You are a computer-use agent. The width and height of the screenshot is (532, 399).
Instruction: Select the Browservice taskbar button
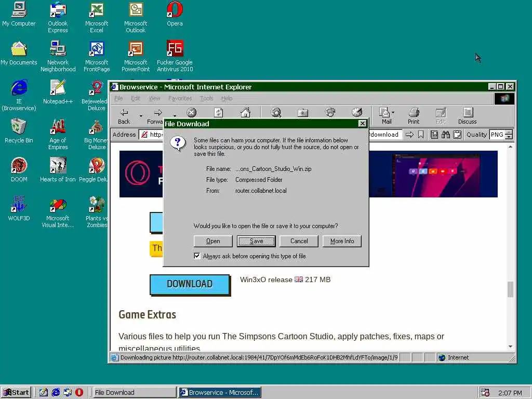(220, 392)
